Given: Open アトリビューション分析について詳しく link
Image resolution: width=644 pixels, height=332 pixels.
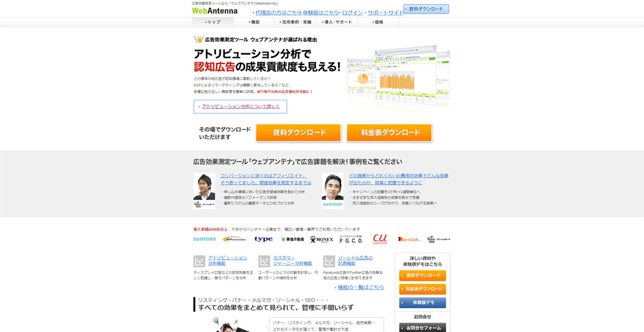Looking at the screenshot, I should (x=241, y=106).
